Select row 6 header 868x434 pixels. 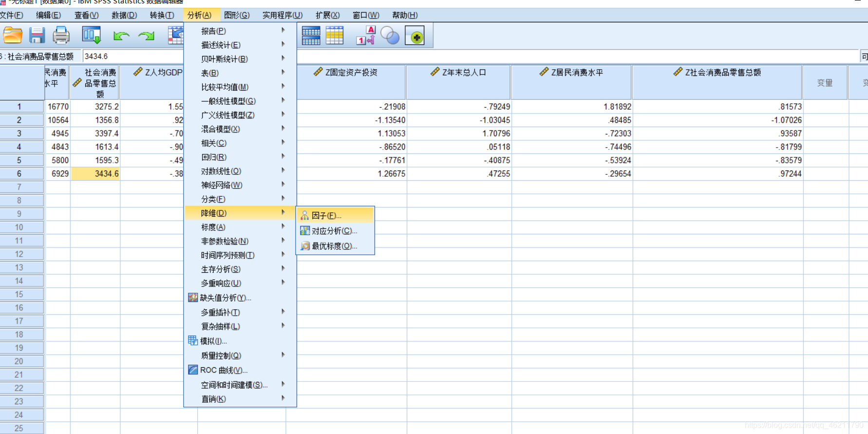coord(21,173)
